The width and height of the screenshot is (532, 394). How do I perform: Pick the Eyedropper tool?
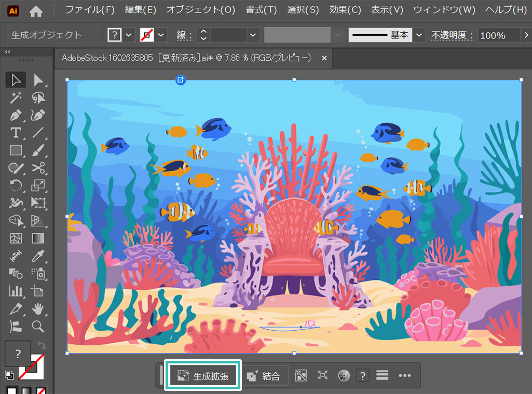pos(38,256)
